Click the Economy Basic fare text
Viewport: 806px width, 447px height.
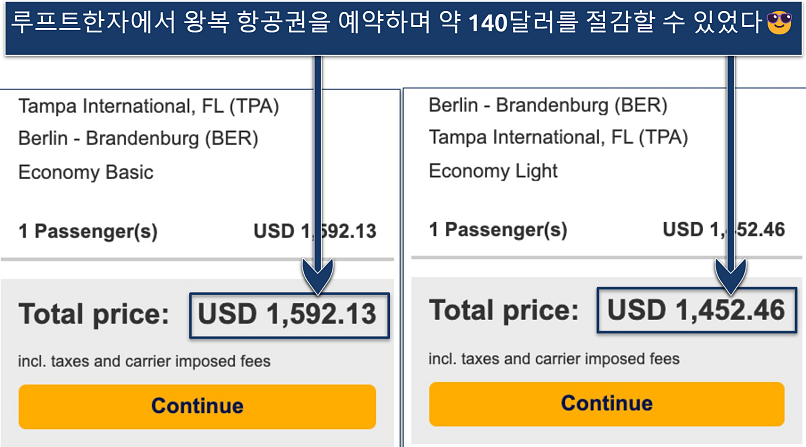point(86,172)
